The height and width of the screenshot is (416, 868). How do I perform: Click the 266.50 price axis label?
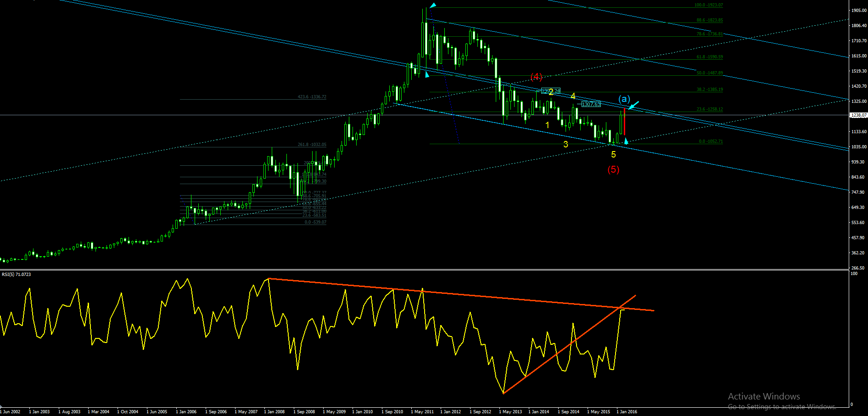(858, 268)
